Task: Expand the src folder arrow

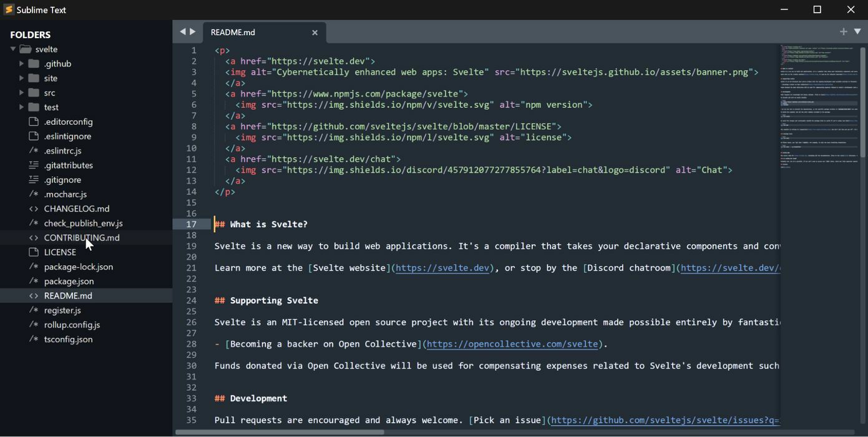Action: [x=21, y=92]
